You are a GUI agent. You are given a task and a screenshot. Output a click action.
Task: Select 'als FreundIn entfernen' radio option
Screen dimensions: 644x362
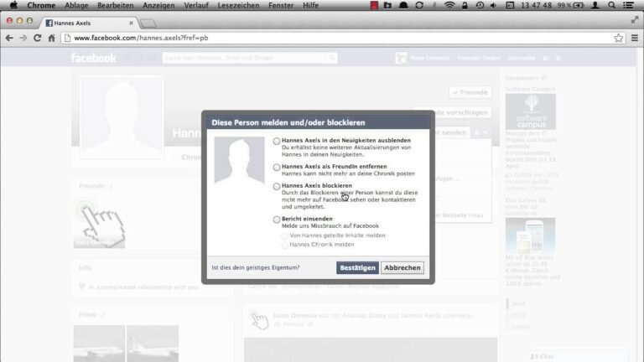tap(278, 167)
